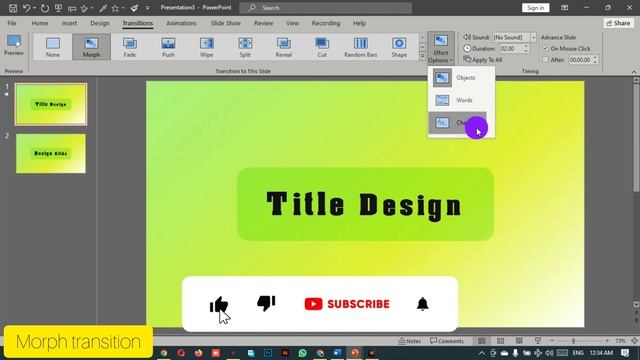This screenshot has width=640, height=360.
Task: Open WhatsApp from the taskbar
Action: [x=302, y=353]
